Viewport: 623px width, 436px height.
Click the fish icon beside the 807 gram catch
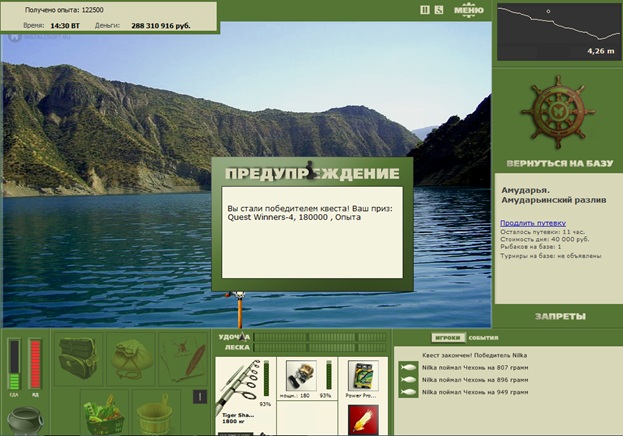click(408, 368)
